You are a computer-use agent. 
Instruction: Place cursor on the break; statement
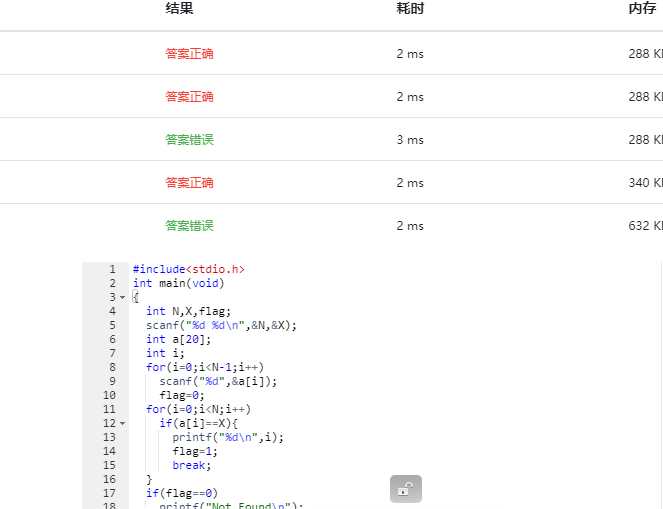(191, 465)
